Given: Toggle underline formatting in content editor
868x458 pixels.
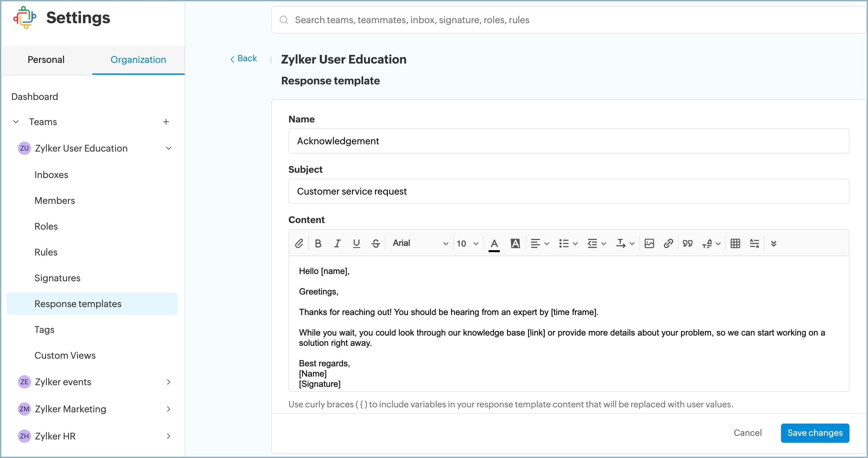Looking at the screenshot, I should point(356,243).
